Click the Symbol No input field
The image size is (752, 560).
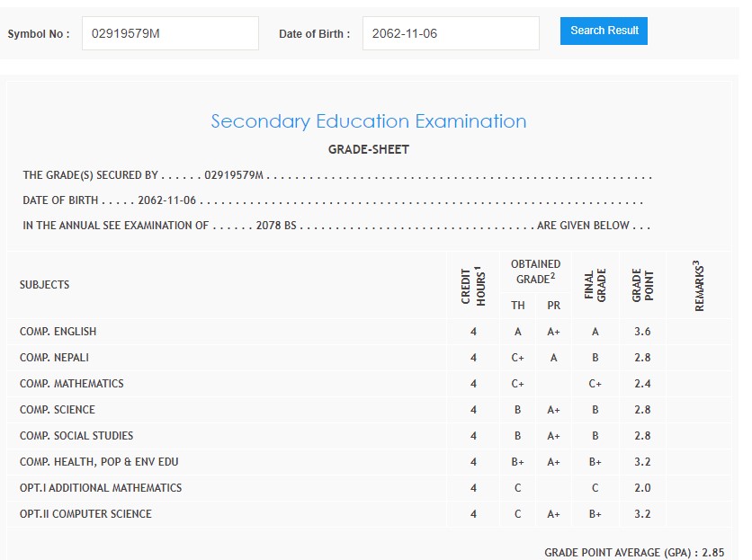pos(169,33)
